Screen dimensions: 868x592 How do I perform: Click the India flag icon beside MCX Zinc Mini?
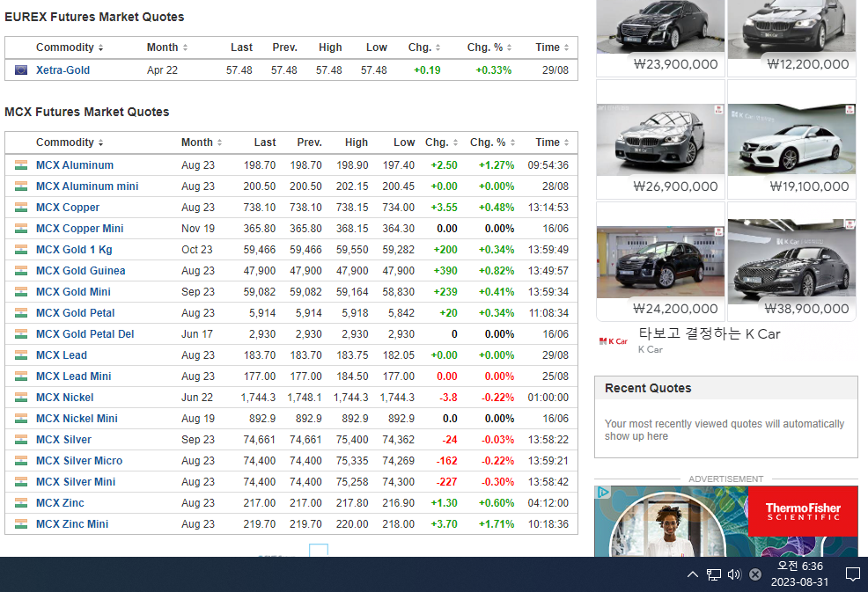pyautogui.click(x=21, y=524)
